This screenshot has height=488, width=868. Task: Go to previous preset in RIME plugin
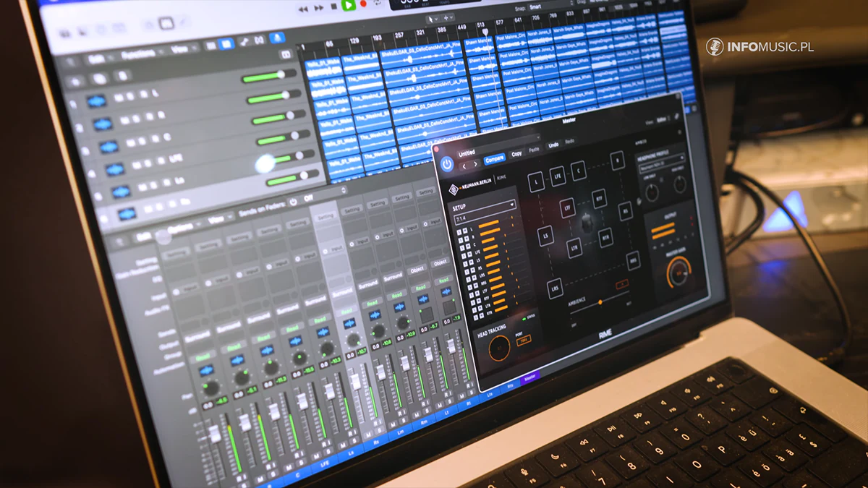click(464, 166)
